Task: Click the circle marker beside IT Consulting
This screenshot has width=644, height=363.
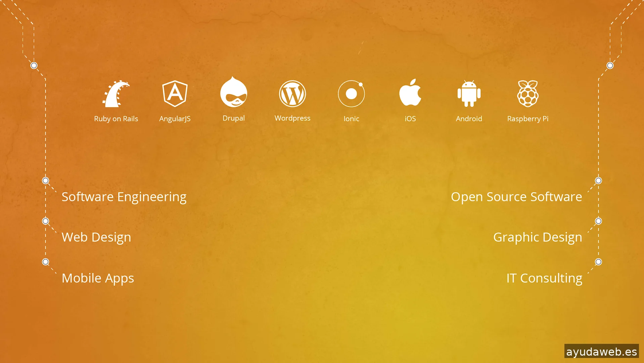Action: point(598,262)
